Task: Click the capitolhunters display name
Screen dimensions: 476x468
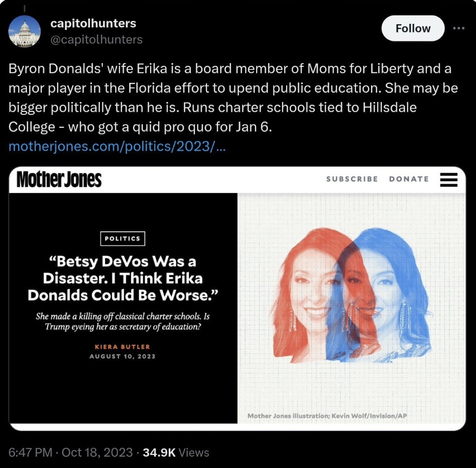Action: (93, 23)
